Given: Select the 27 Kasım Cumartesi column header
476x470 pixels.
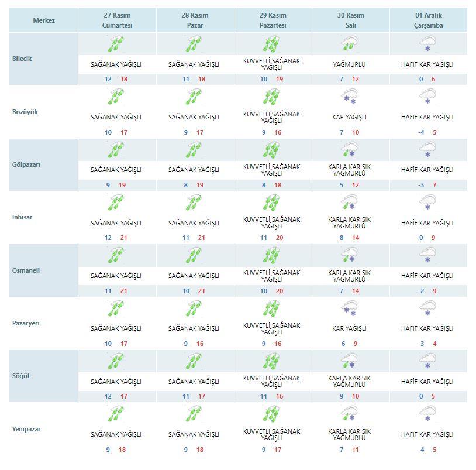Looking at the screenshot, I should [117, 20].
